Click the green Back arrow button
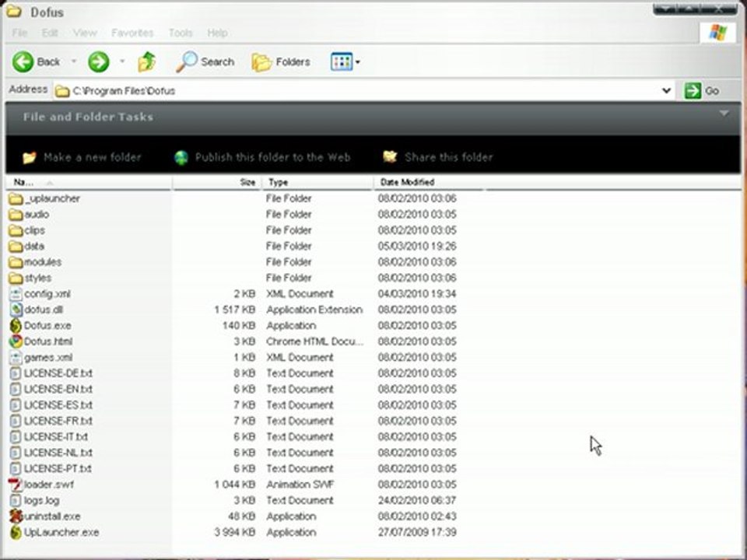The width and height of the screenshot is (747, 560). point(23,62)
